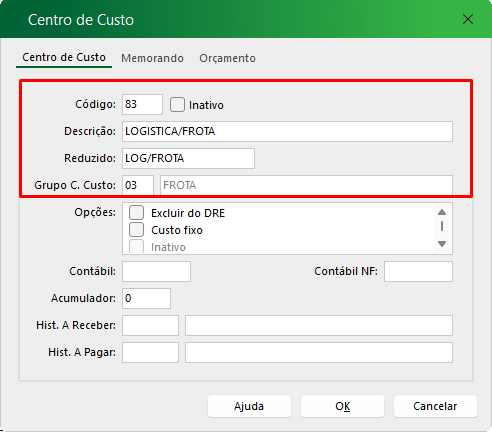
Task: Click the Contábil NF input field
Action: coord(418,271)
